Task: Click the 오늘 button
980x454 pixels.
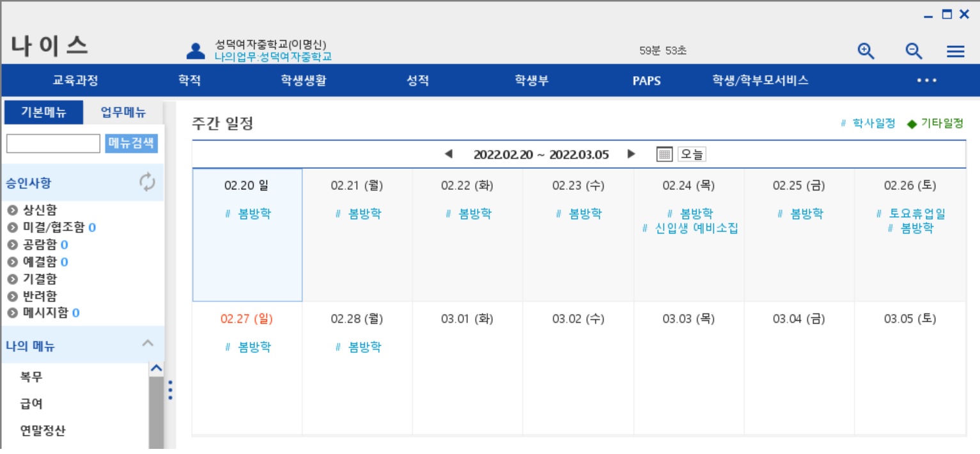Action: [692, 154]
